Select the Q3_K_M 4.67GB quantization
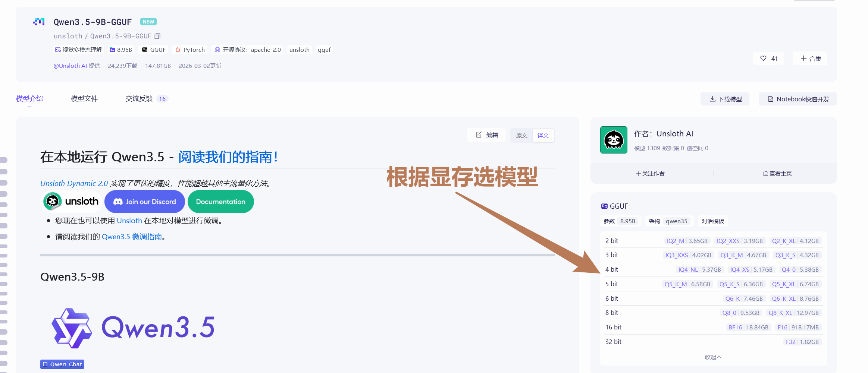The image size is (868, 373). [x=743, y=255]
